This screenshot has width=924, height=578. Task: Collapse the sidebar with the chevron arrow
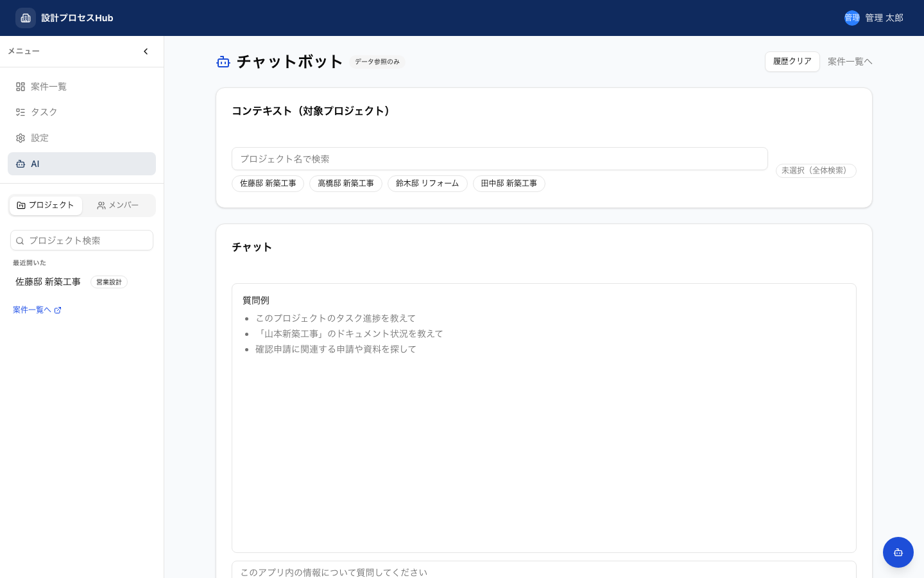146,51
